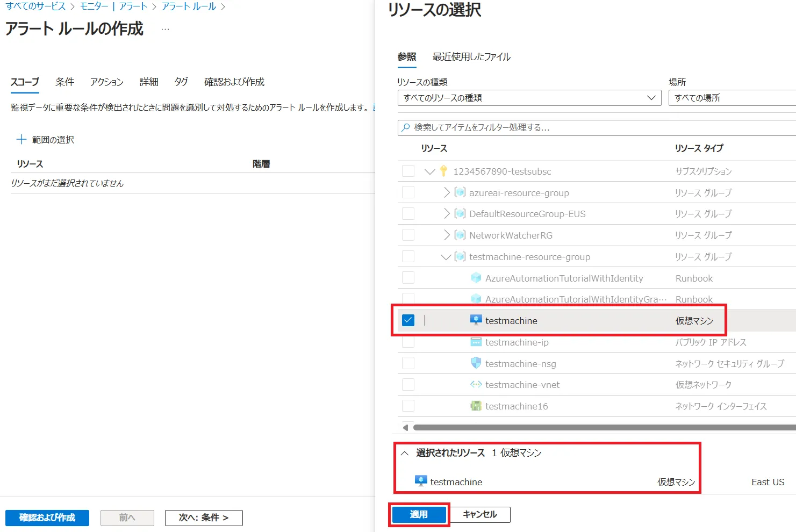
Task: Check the testmachine-nsg checkbox
Action: (x=408, y=363)
